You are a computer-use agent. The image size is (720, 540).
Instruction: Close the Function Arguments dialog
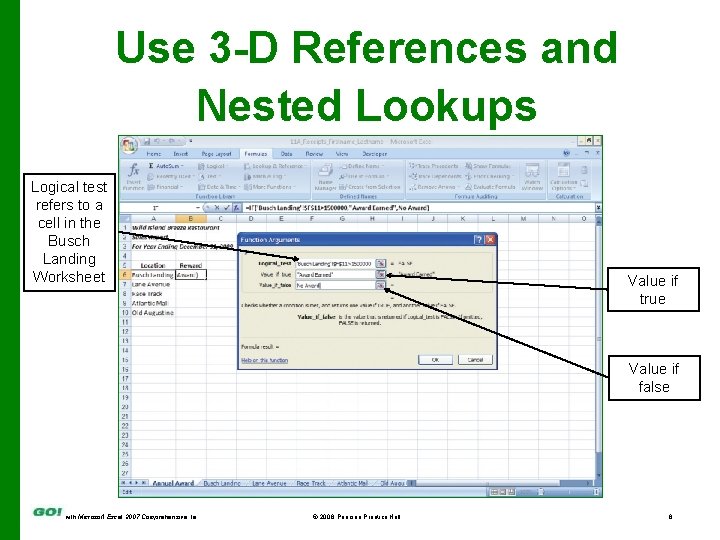(x=490, y=240)
